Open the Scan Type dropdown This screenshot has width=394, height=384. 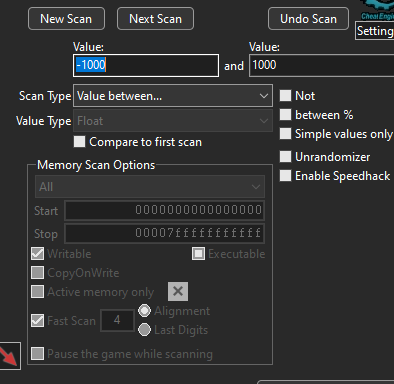coord(173,96)
